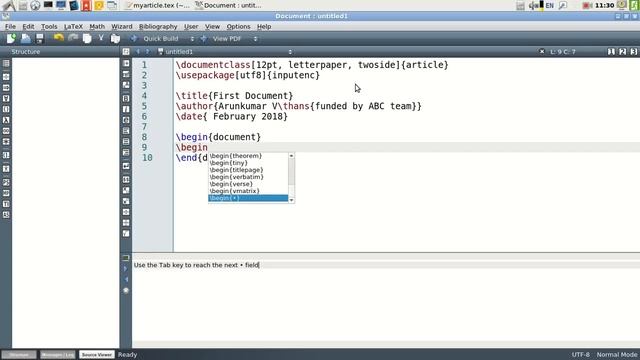Click the EN keyboard layout indicator
This screenshot has height=360, width=640.
[x=550, y=5]
